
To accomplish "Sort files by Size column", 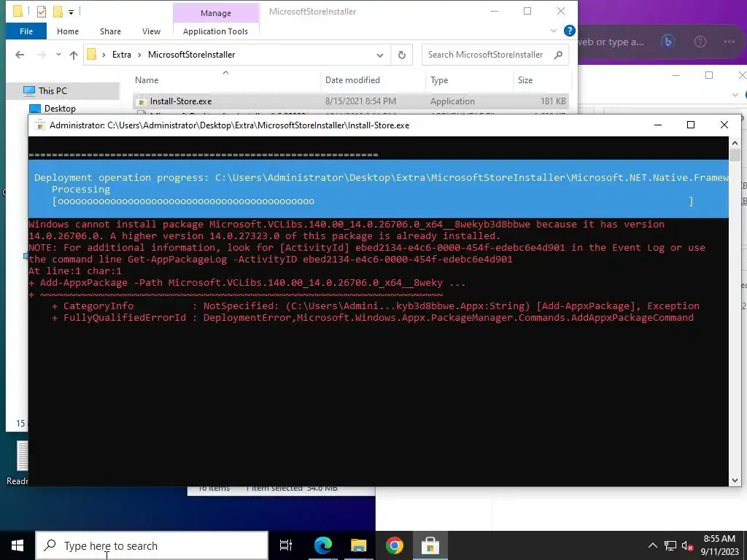I will (x=525, y=80).
